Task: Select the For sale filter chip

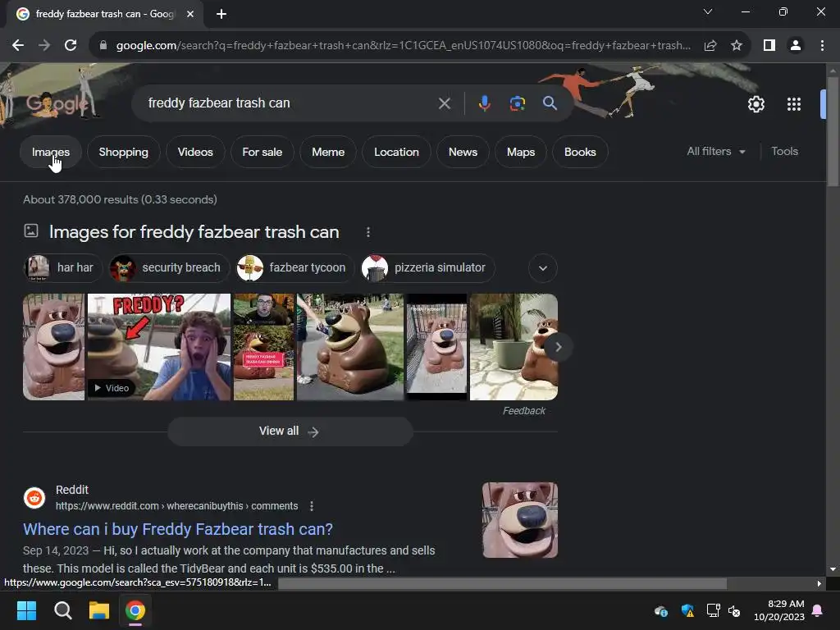Action: pos(262,152)
